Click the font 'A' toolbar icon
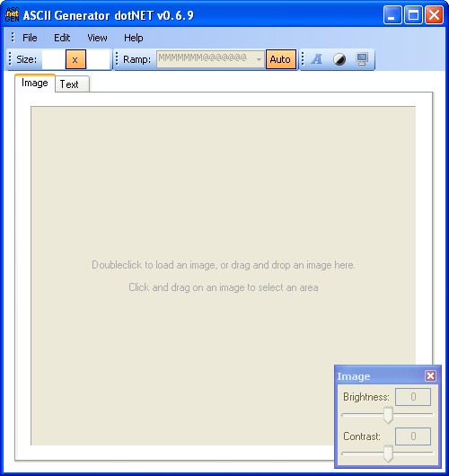The height and width of the screenshot is (476, 449). click(x=317, y=59)
